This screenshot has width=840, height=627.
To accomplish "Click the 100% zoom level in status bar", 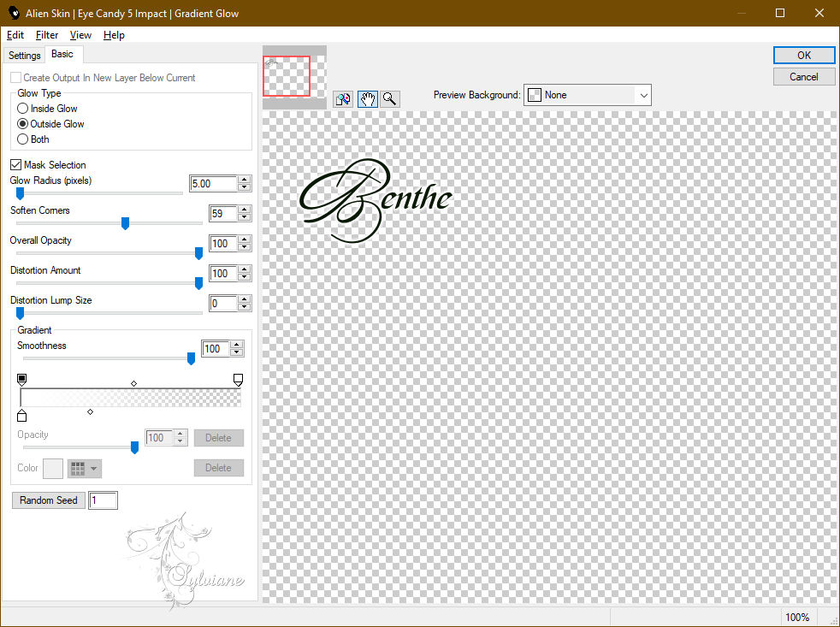I will click(x=797, y=618).
